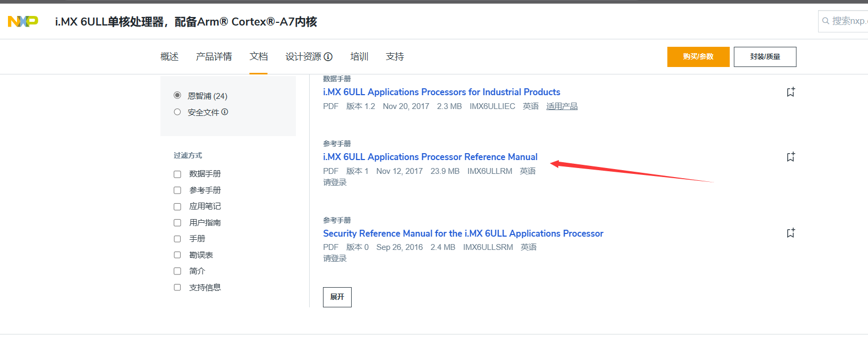Screen dimensions: 868x360
Task: Click the IMX6ULLSRM document ID
Action: tap(488, 247)
